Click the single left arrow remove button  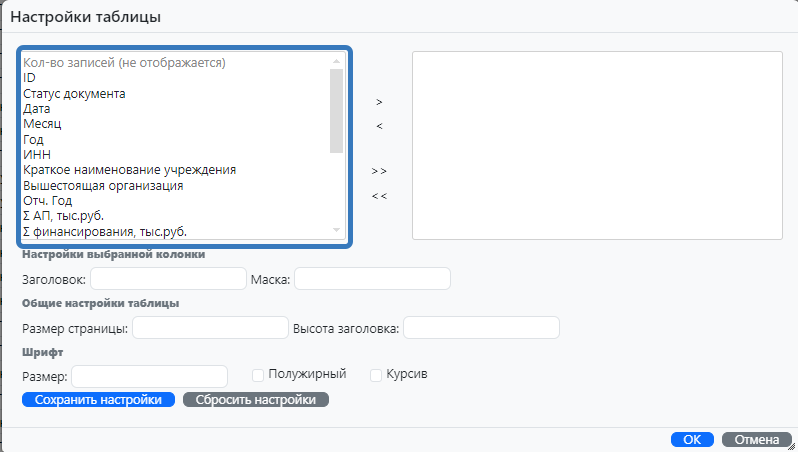pyautogui.click(x=379, y=126)
